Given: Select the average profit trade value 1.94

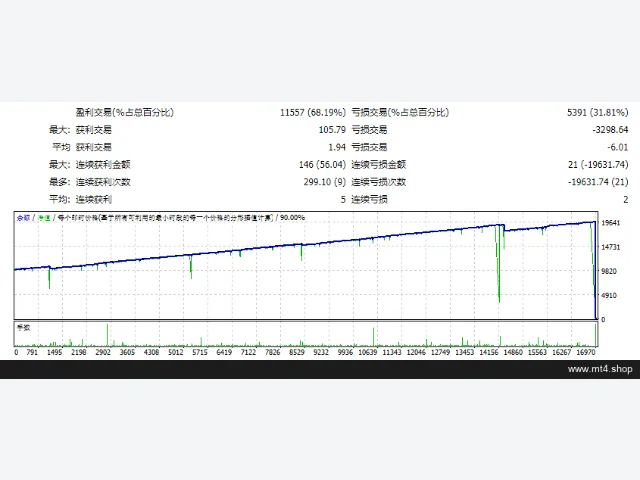Looking at the screenshot, I should (x=337, y=147).
